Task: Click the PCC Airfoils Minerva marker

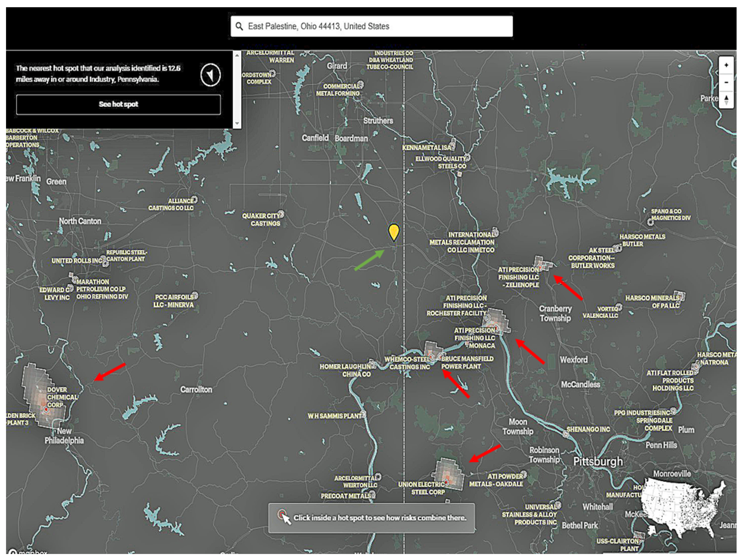Action: click(x=195, y=296)
